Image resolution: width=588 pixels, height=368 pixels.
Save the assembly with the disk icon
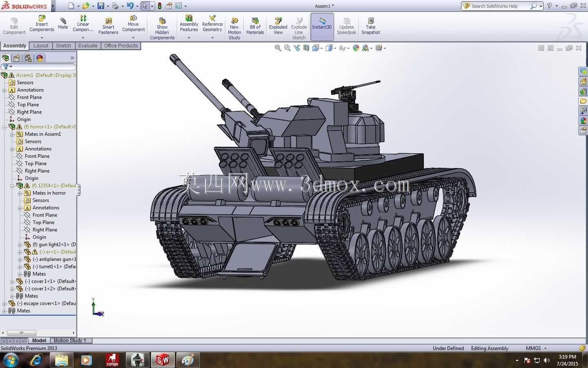(x=100, y=6)
